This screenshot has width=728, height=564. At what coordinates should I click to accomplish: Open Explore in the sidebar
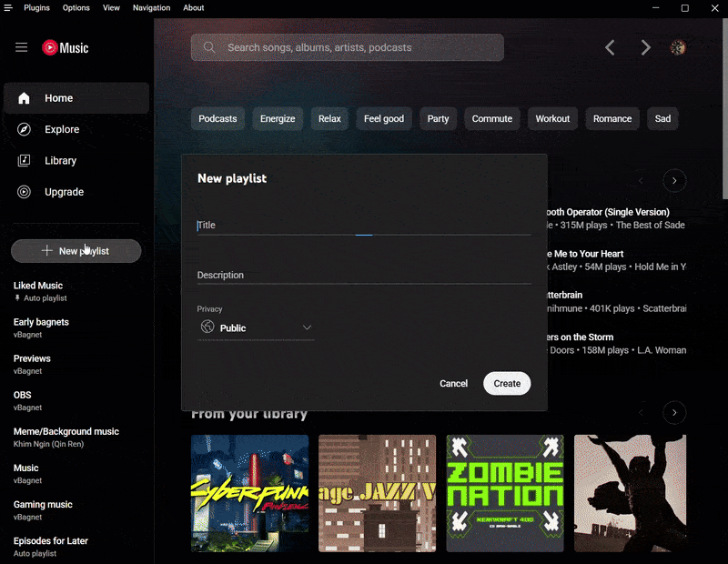[76, 129]
